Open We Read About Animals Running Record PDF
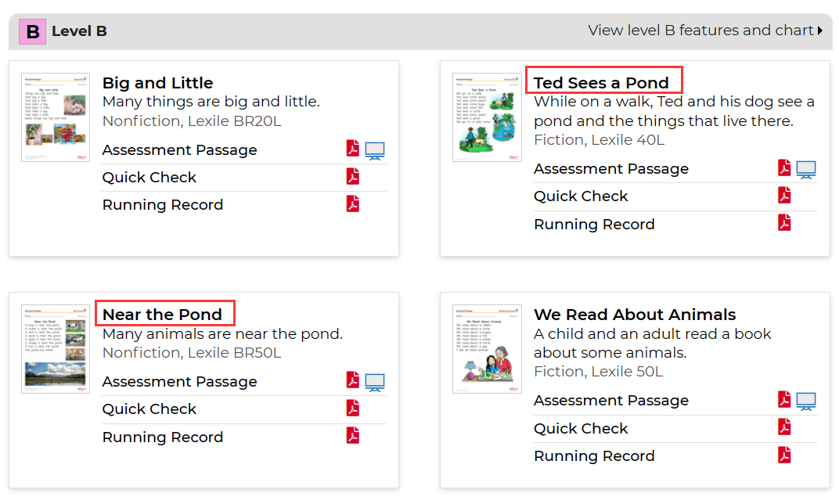The image size is (839, 504). [784, 455]
